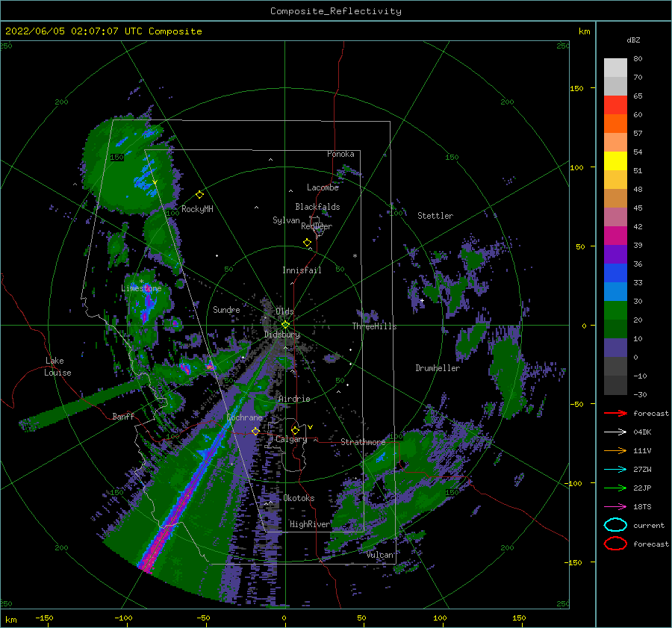Click the km unit label at top right
Viewport: 672px width, 628px height.
click(x=584, y=31)
